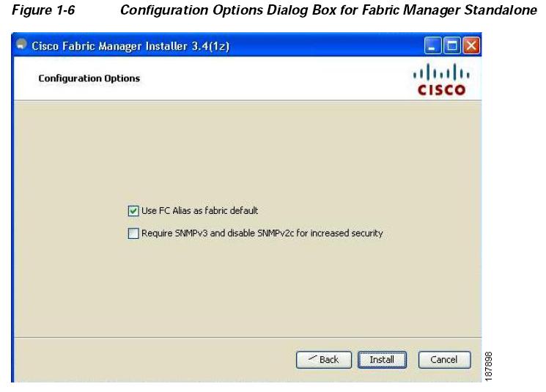This screenshot has width=546, height=392.
Task: Click the Cisco bridge bars logo graphic
Action: coord(441,72)
